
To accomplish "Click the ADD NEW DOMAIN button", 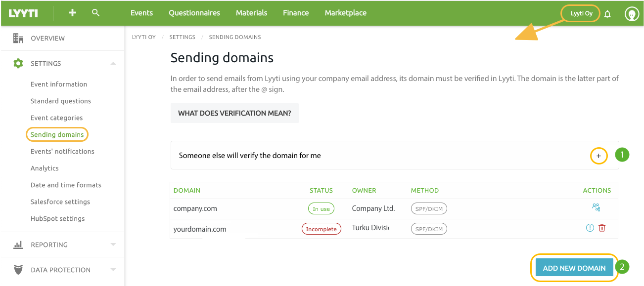I will [x=574, y=267].
